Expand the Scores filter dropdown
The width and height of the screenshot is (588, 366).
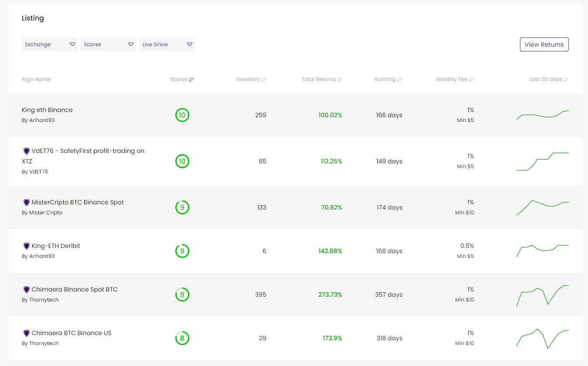[108, 44]
